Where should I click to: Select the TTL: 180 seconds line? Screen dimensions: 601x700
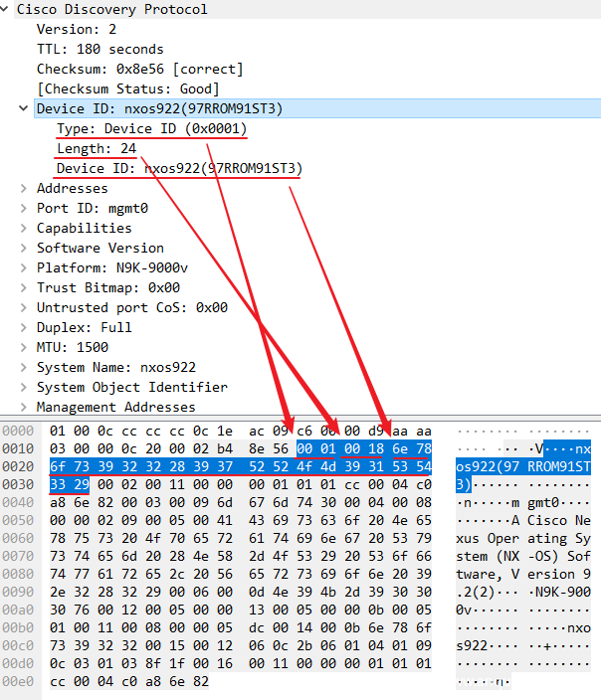100,49
